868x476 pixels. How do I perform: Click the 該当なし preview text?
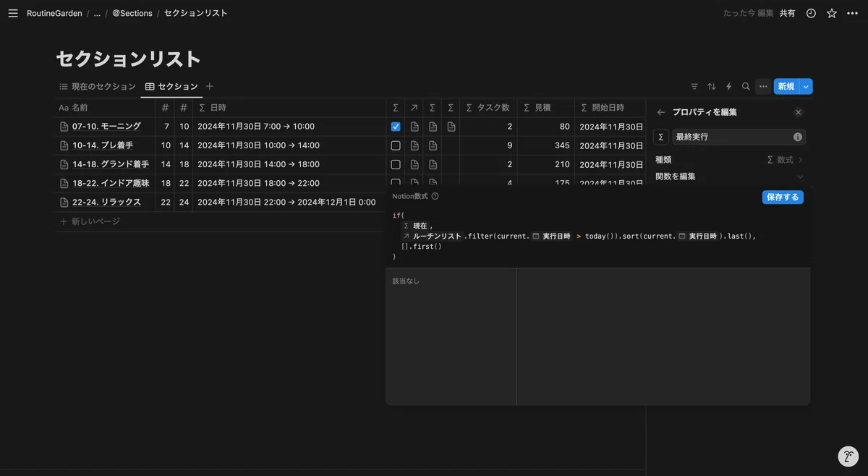pos(406,281)
